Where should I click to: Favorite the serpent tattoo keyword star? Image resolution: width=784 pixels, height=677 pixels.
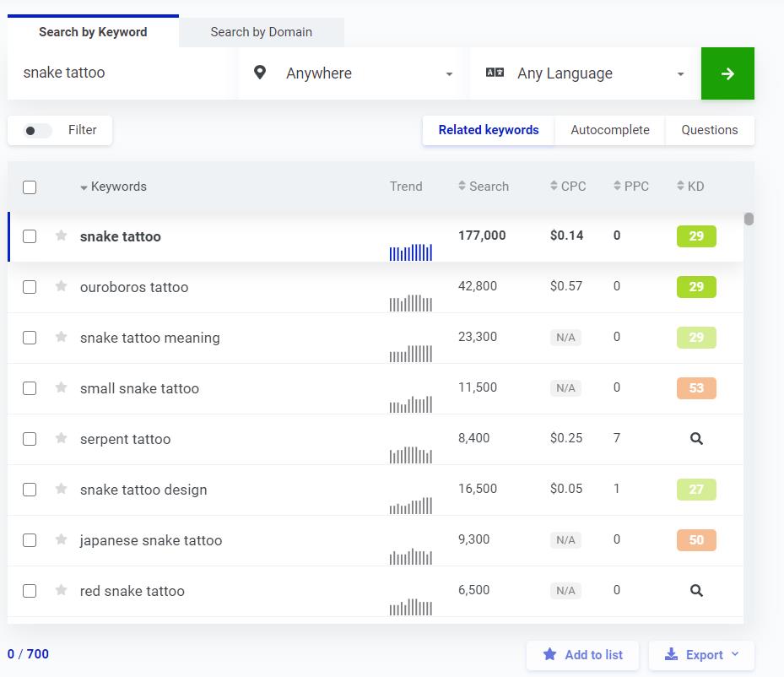coord(61,438)
